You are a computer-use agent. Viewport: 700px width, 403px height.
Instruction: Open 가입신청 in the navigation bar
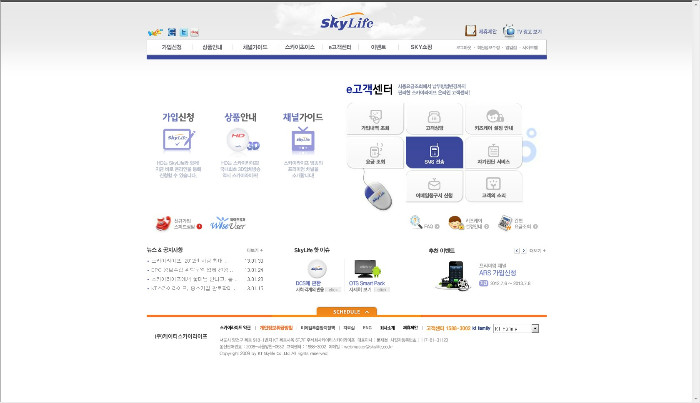pyautogui.click(x=171, y=47)
